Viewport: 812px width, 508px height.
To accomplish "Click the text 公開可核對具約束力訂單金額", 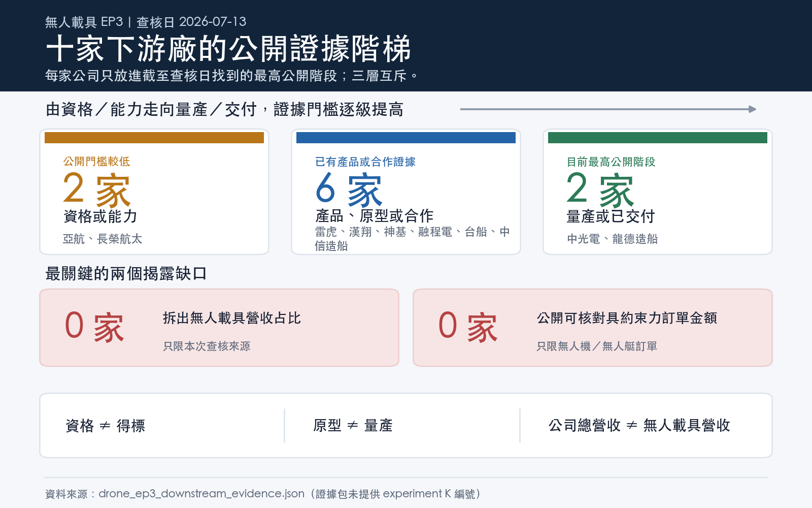I will point(627,318).
